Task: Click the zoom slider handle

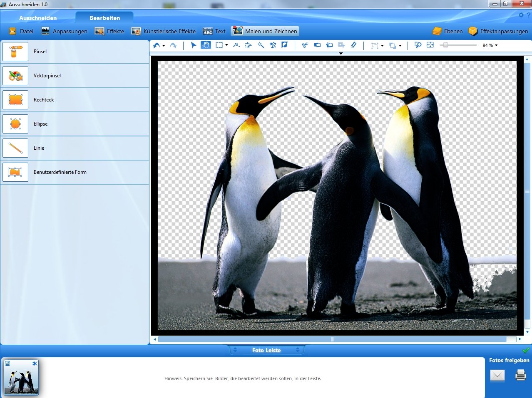Action: click(445, 45)
